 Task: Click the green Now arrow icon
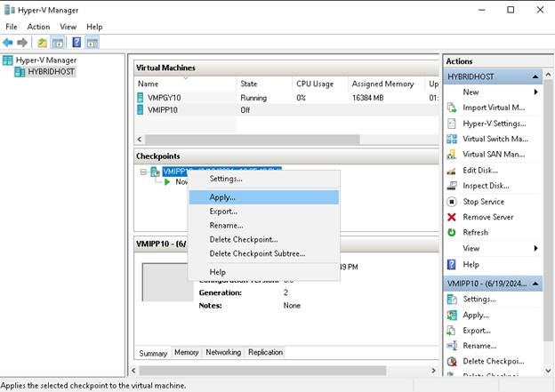(x=167, y=182)
